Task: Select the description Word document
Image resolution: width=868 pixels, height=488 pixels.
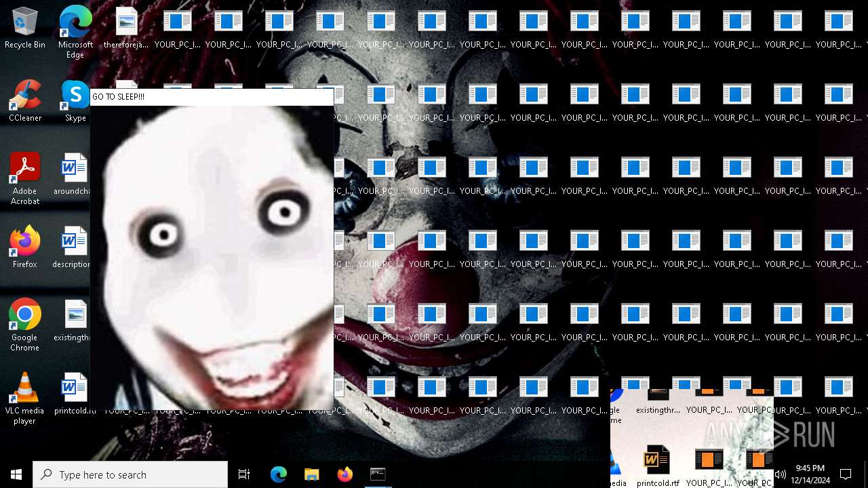Action: [73, 247]
